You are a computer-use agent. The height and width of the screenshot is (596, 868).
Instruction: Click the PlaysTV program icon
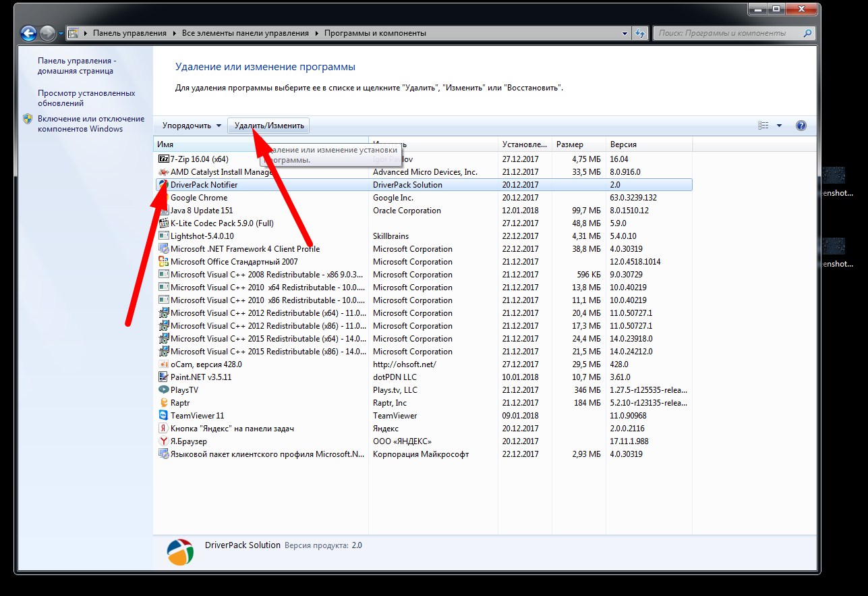point(163,390)
